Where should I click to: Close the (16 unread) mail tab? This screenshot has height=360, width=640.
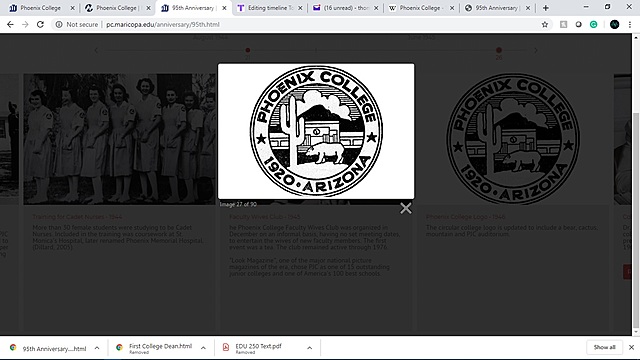[376, 8]
